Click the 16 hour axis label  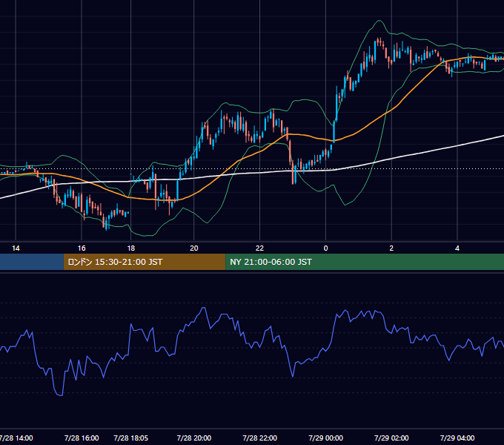click(82, 248)
